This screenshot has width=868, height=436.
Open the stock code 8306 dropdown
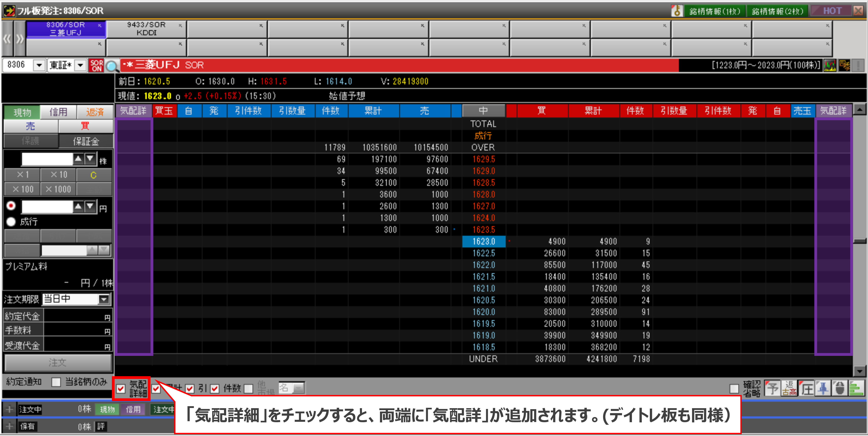pos(39,65)
